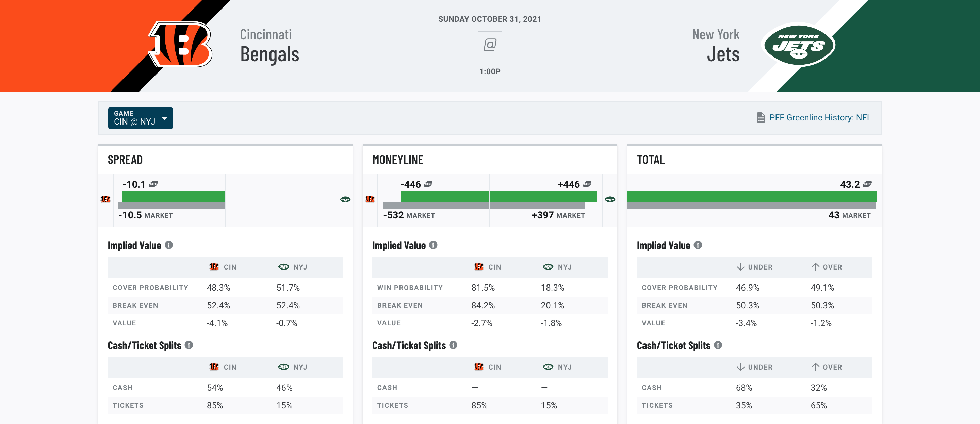
Task: Click OVER up-arrow in Total Cash/Ticket Splits header
Action: click(815, 367)
